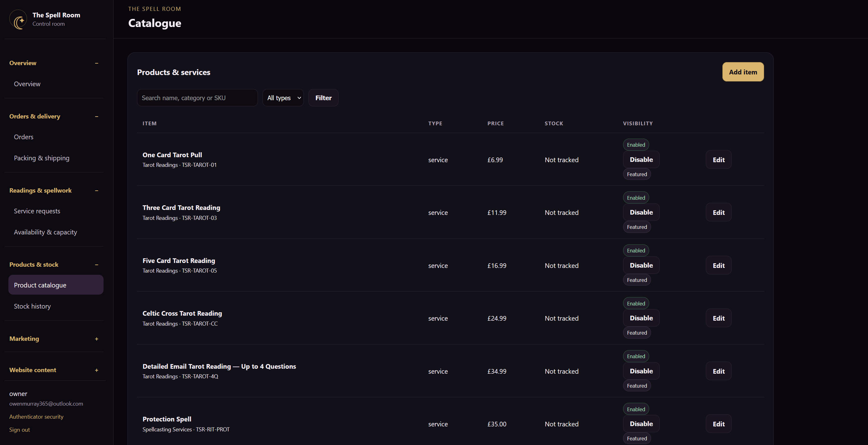This screenshot has width=868, height=445.
Task: Edit Detailed Email Tarot Reading item
Action: 719,371
